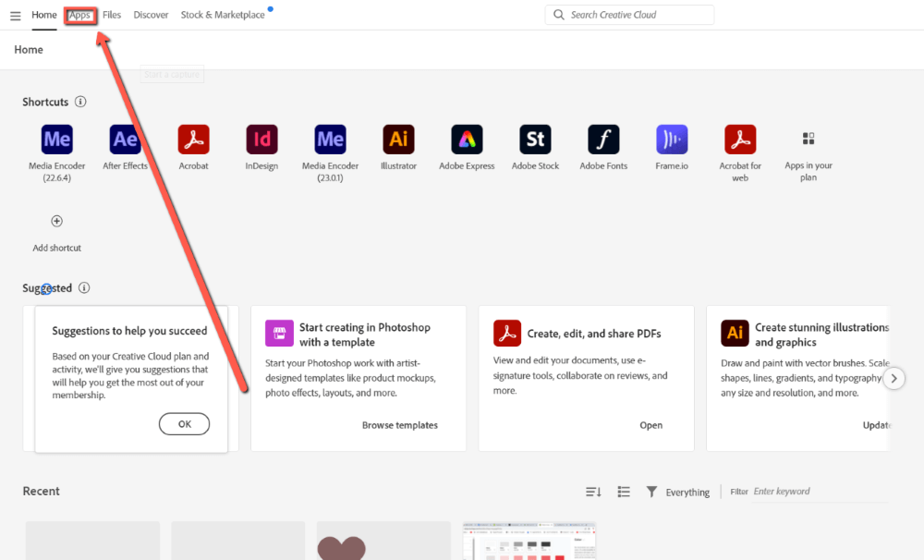Open the hamburger menu
The width and height of the screenshot is (924, 560).
16,16
